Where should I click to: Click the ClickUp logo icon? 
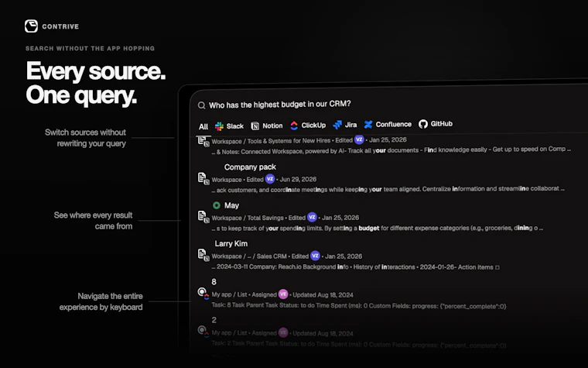pos(294,126)
